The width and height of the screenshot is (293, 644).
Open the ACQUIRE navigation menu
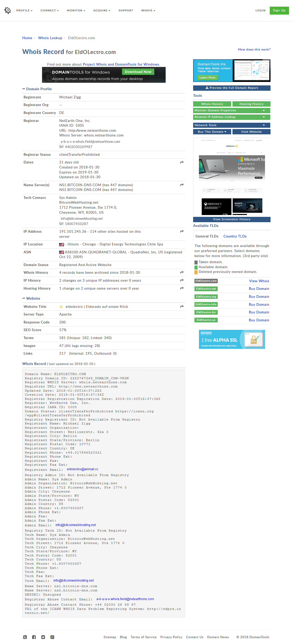click(x=102, y=11)
